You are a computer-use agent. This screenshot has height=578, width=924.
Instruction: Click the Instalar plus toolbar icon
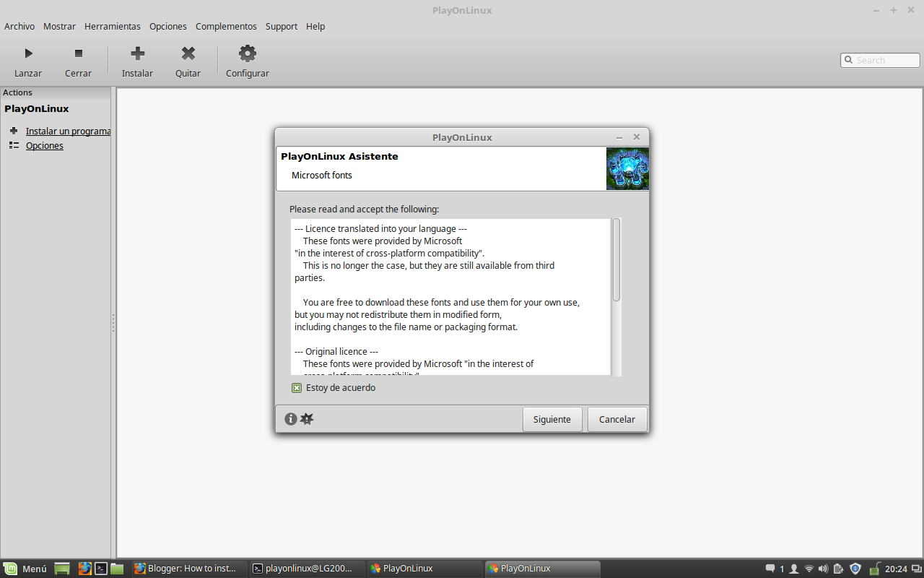138,53
